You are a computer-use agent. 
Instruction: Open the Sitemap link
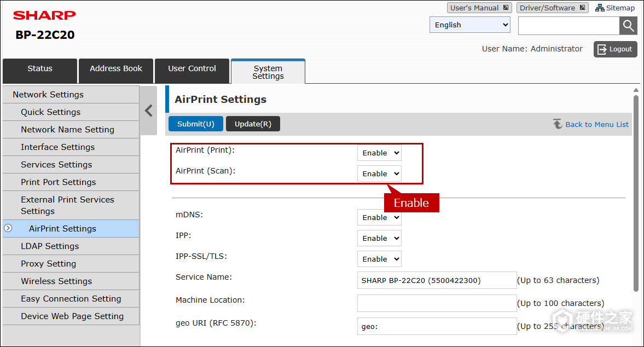click(x=615, y=8)
